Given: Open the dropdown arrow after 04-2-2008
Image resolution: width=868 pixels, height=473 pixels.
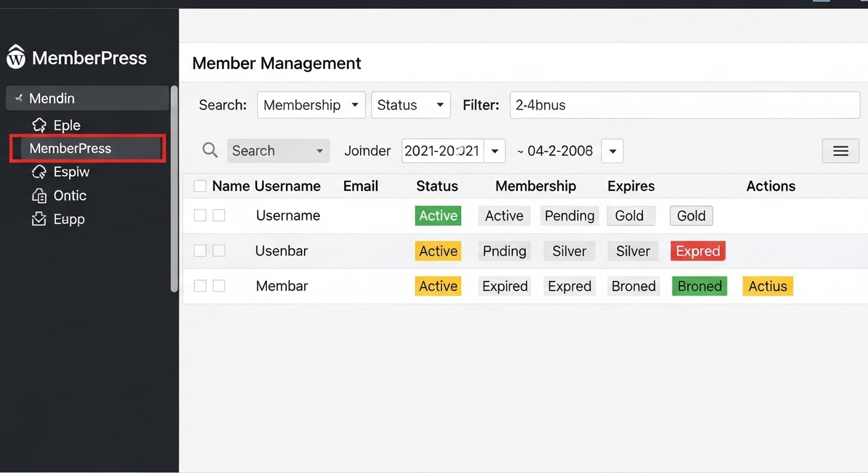Looking at the screenshot, I should [612, 151].
